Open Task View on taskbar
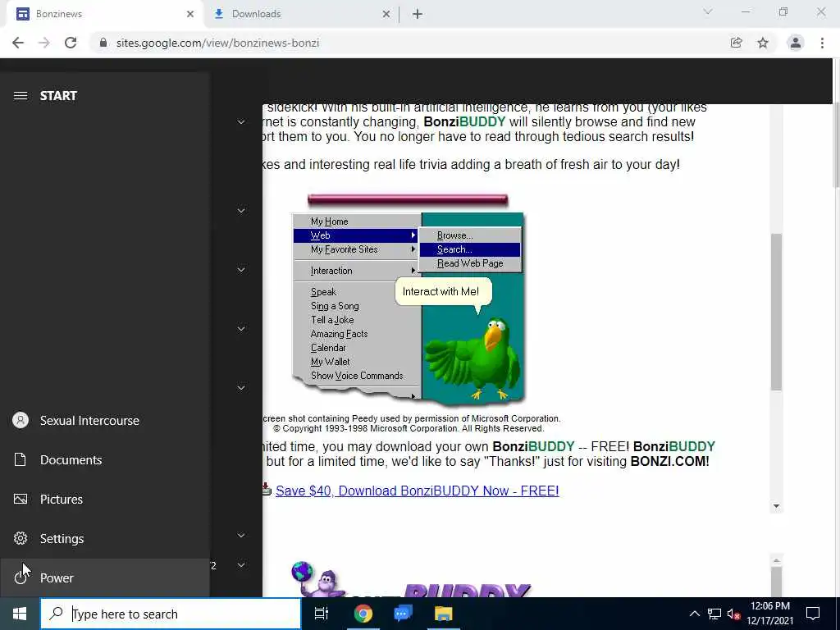Image resolution: width=840 pixels, height=630 pixels. (x=322, y=614)
